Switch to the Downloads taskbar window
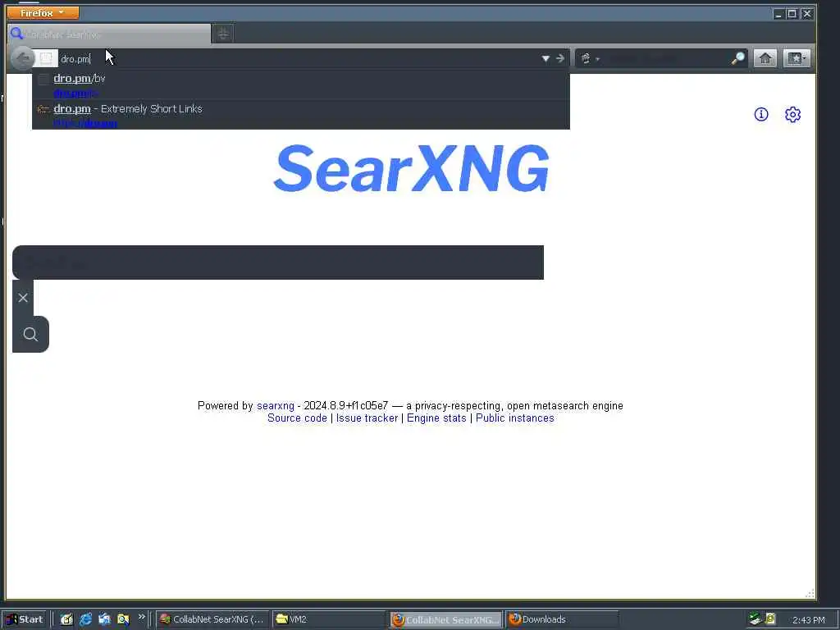Viewport: 840px width, 630px height. click(x=562, y=619)
